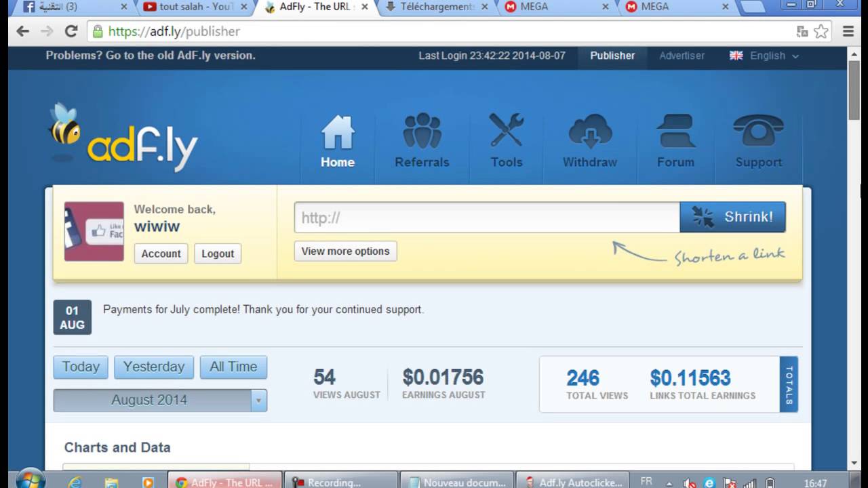
Task: Select the Publisher tab
Action: pos(612,56)
